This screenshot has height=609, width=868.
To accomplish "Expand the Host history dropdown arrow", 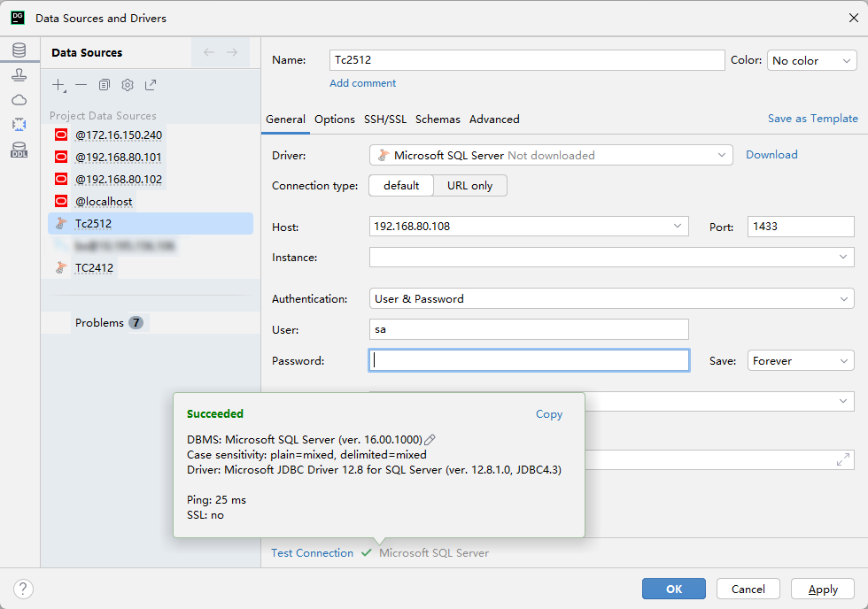I will tap(677, 227).
